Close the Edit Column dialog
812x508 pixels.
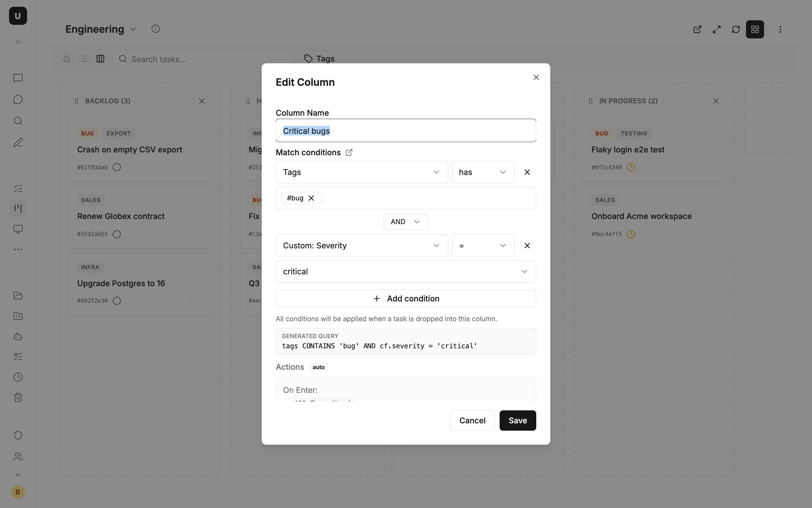coord(536,77)
